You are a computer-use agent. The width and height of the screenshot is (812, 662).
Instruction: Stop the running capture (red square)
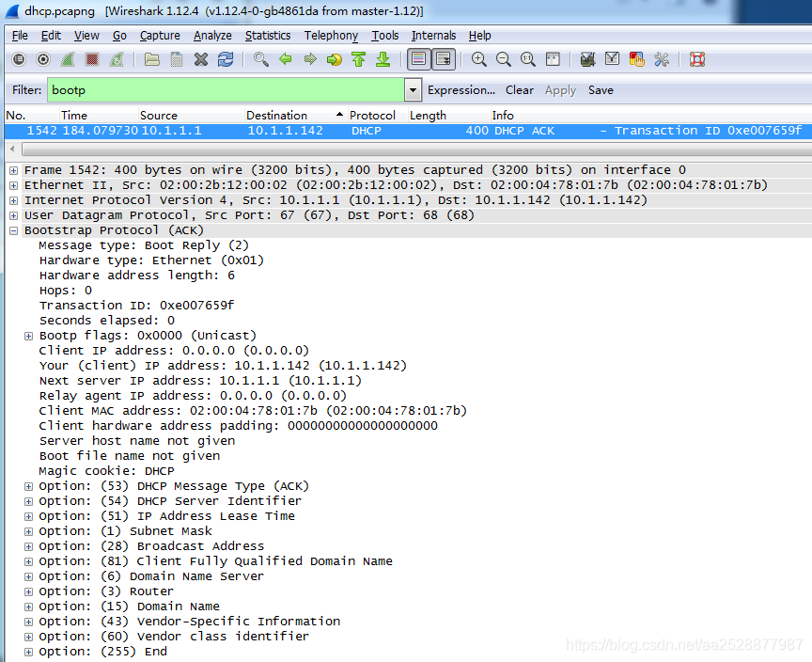click(92, 59)
